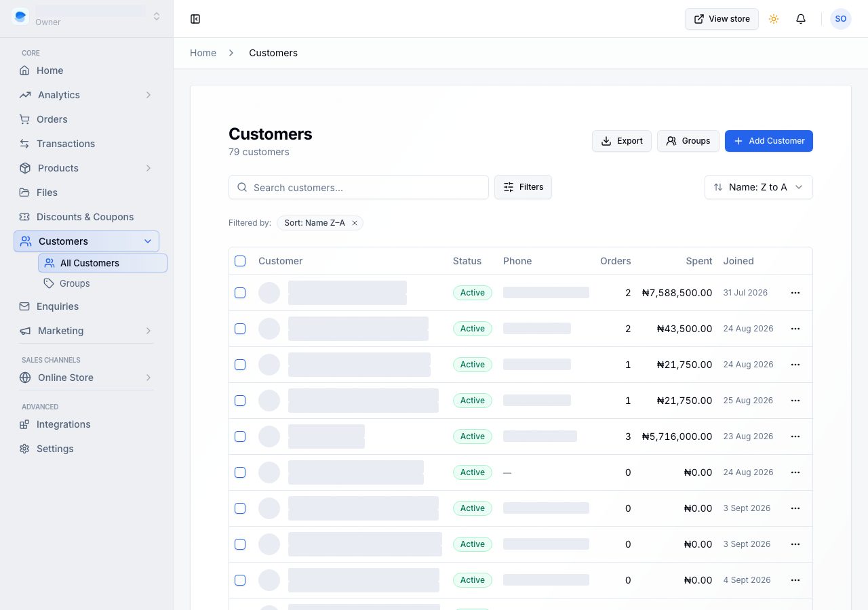Open row actions for 4 Sept 2026 customer
Viewport: 868px width, 610px height.
pyautogui.click(x=795, y=580)
